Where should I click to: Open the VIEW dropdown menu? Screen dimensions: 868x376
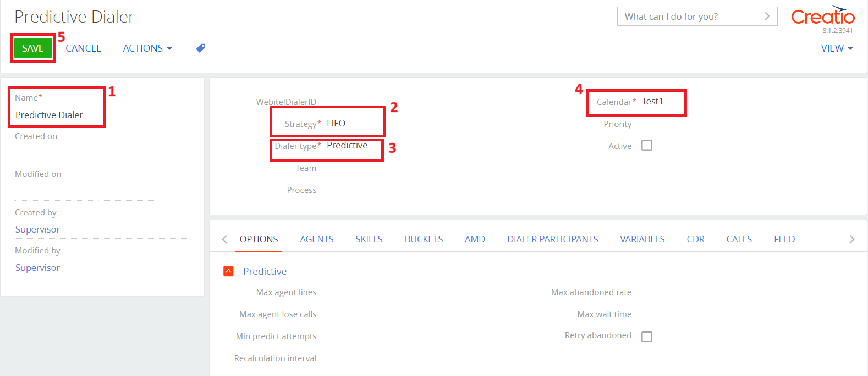[x=837, y=48]
